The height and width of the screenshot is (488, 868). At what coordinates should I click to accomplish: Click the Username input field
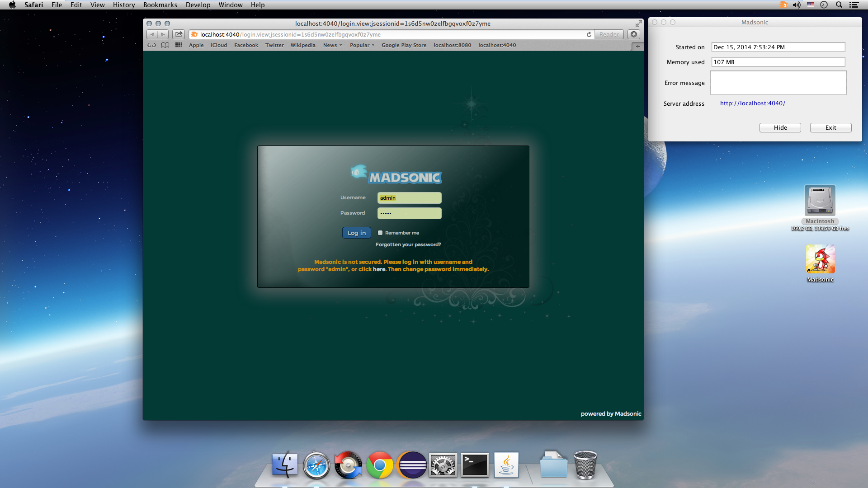pyautogui.click(x=409, y=198)
